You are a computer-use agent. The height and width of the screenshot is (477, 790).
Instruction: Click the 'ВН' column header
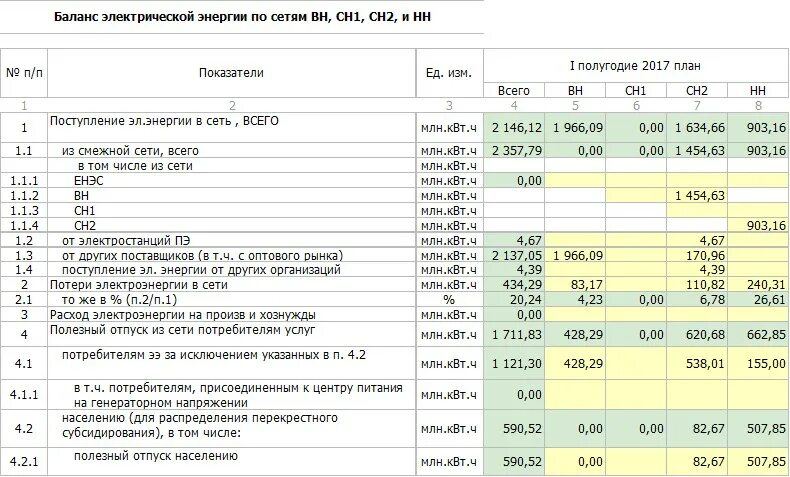pyautogui.click(x=575, y=91)
